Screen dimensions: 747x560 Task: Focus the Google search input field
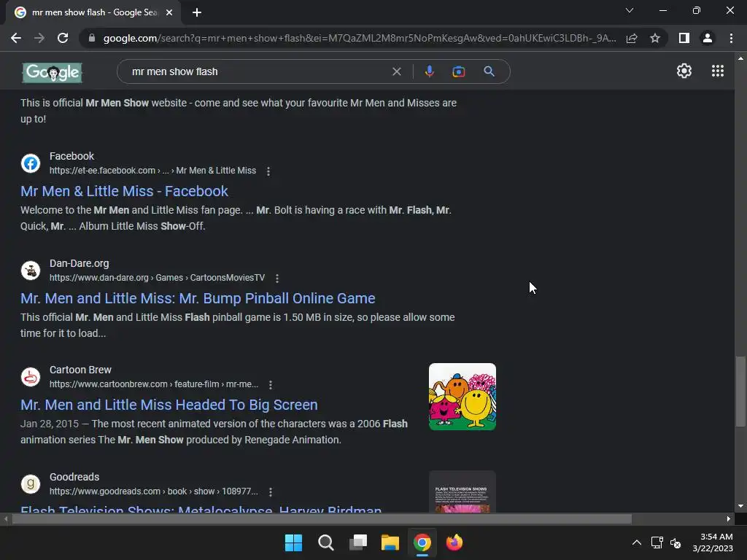258,71
